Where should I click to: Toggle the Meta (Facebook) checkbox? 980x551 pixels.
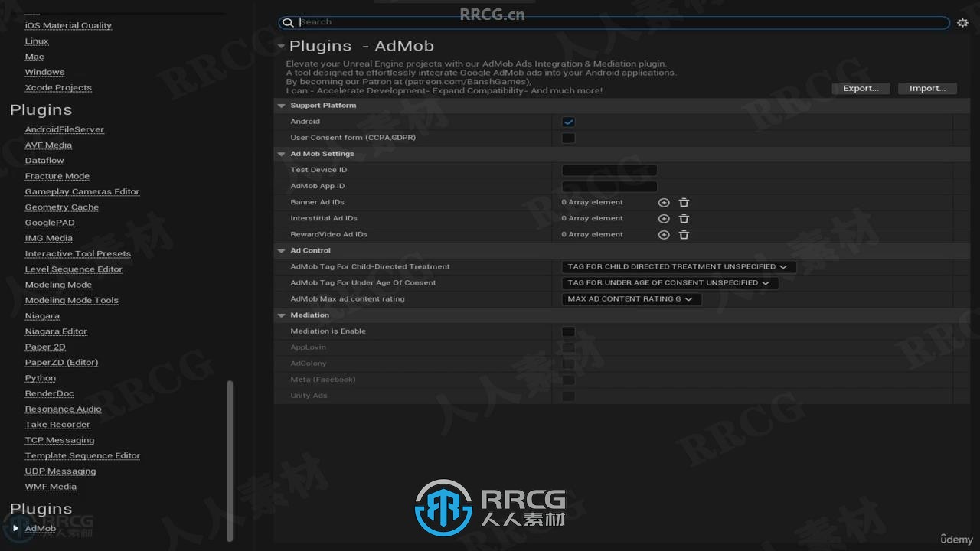click(568, 380)
